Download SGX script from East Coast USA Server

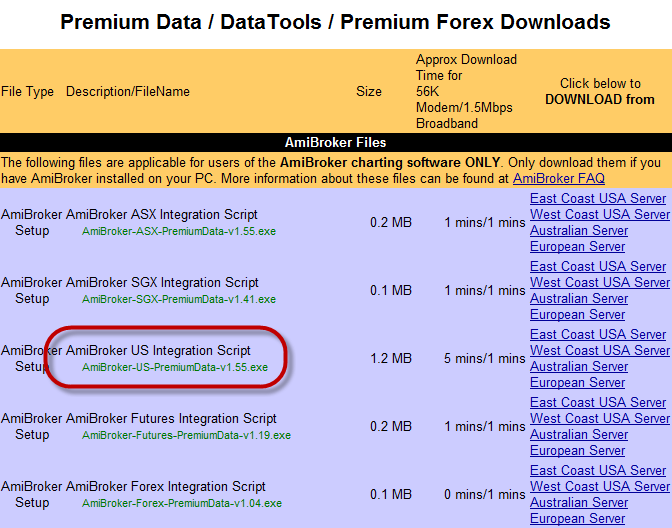point(598,267)
